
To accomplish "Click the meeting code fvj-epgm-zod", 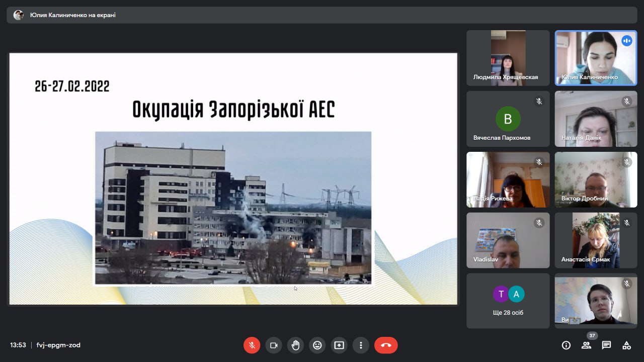I will point(58,345).
